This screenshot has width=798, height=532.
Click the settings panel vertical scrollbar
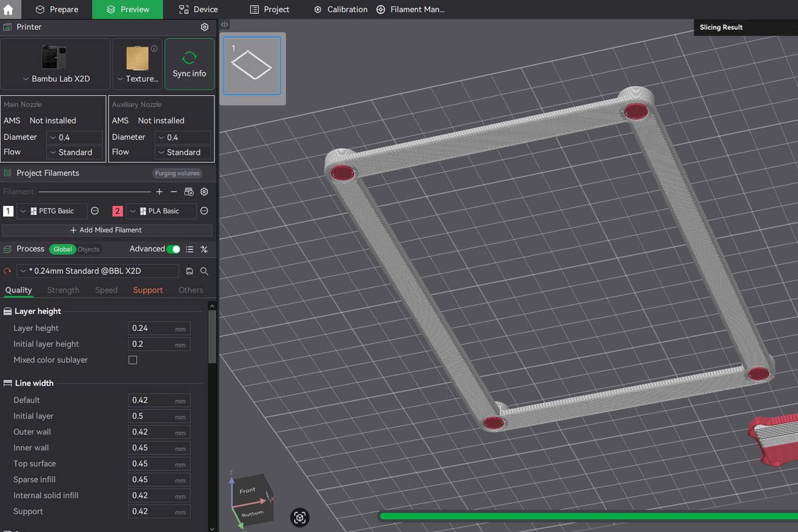pos(212,337)
